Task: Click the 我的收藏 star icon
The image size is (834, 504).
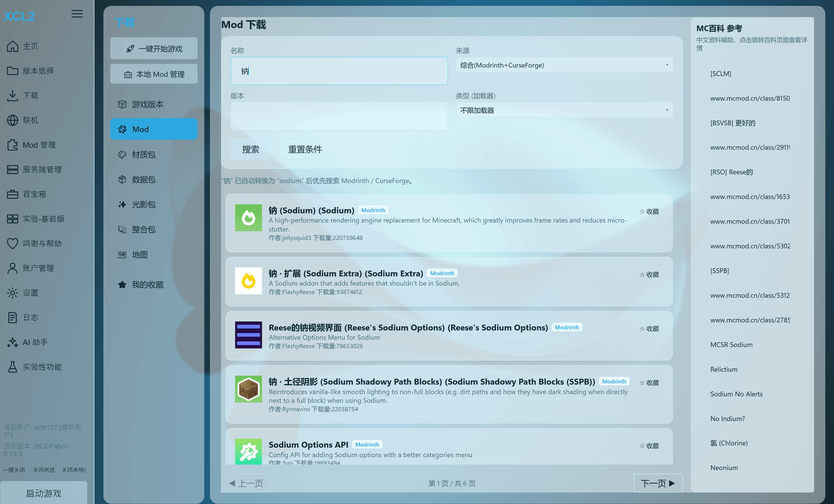Action: tap(122, 285)
